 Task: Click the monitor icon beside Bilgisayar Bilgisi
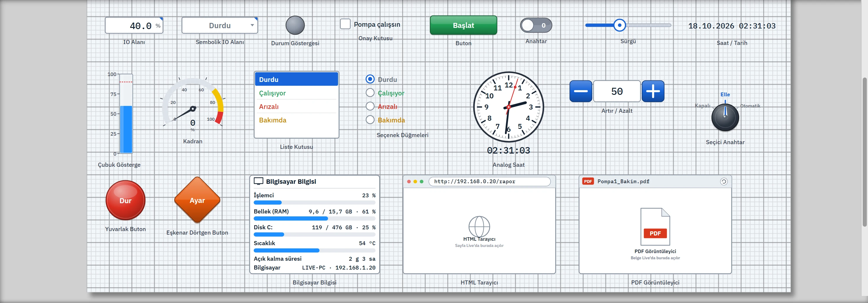click(258, 181)
